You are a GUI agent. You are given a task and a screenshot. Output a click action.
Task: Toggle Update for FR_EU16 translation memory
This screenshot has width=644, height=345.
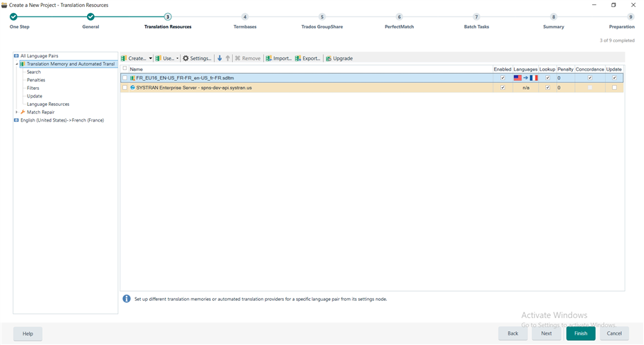click(x=614, y=77)
